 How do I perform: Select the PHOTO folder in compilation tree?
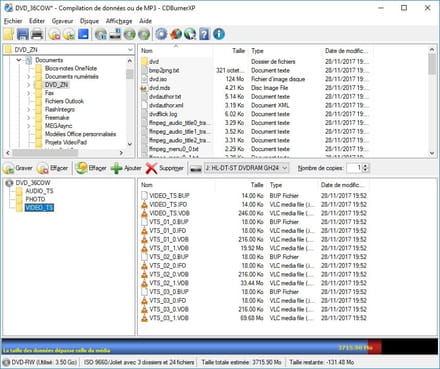(x=35, y=199)
